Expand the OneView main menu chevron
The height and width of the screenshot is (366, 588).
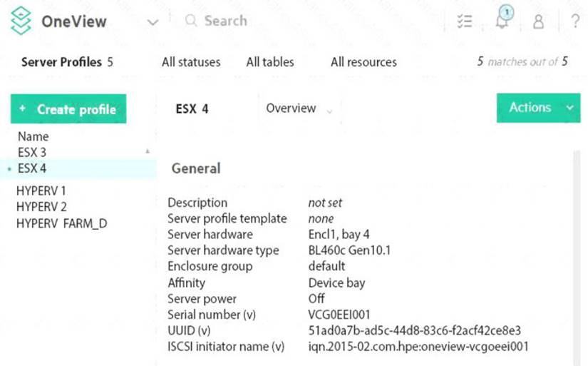153,22
